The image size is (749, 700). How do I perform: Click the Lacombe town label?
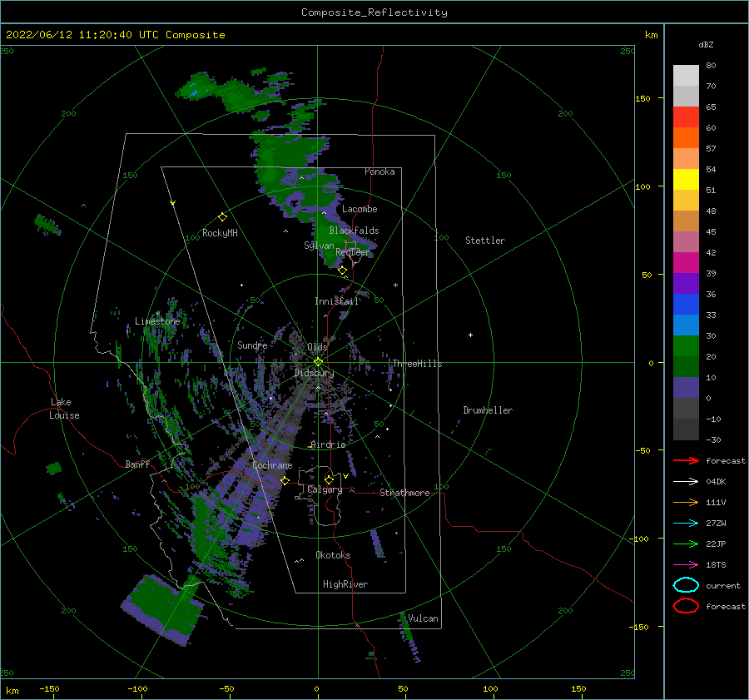click(360, 209)
